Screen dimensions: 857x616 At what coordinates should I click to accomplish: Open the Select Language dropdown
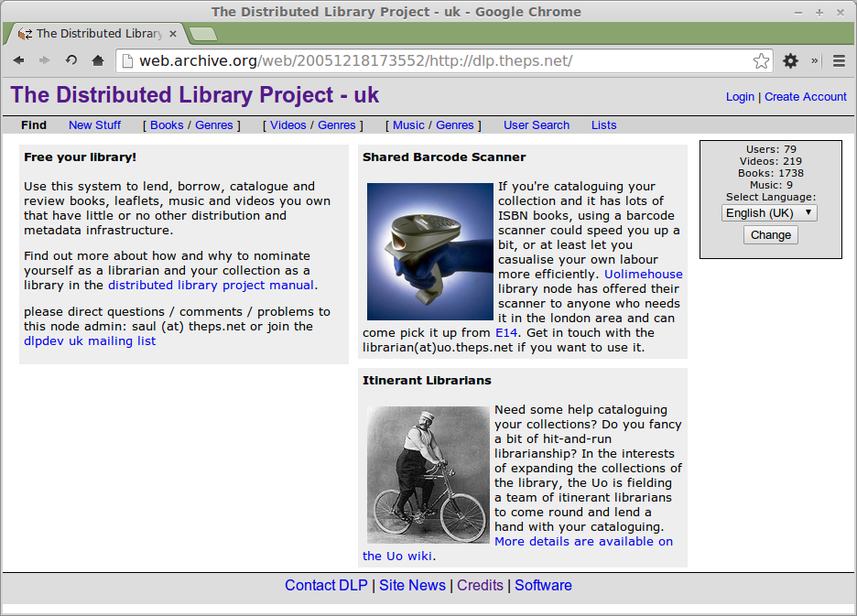click(x=769, y=212)
